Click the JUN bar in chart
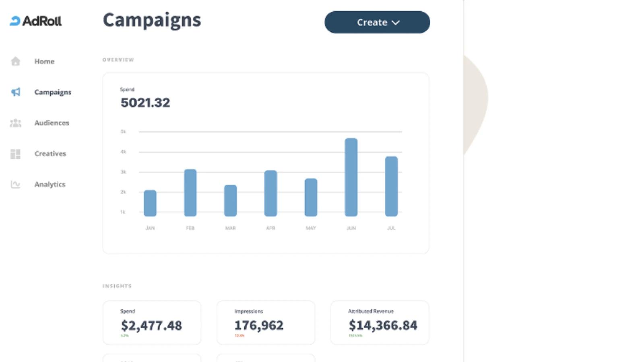Image resolution: width=644 pixels, height=362 pixels. (351, 177)
